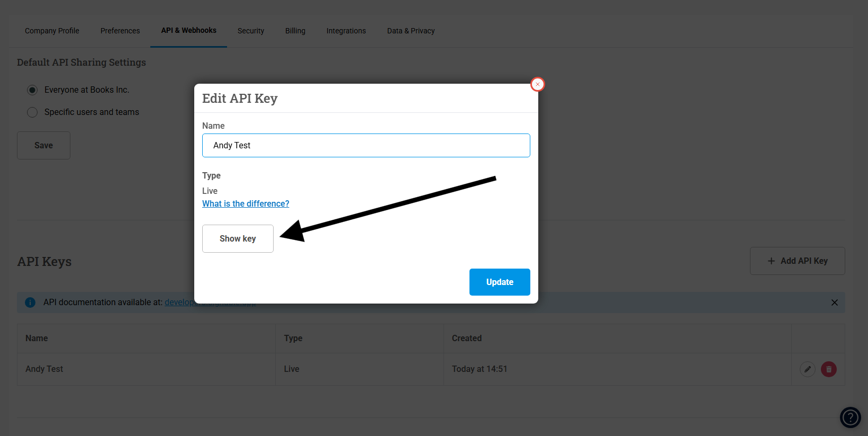Click the blue info icon in banner
Image resolution: width=868 pixels, height=436 pixels.
[30, 302]
